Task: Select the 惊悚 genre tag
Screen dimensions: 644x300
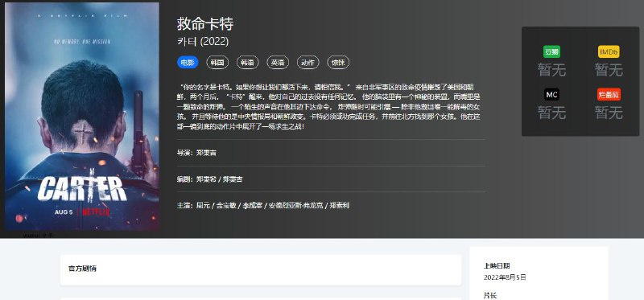Action: 338,63
